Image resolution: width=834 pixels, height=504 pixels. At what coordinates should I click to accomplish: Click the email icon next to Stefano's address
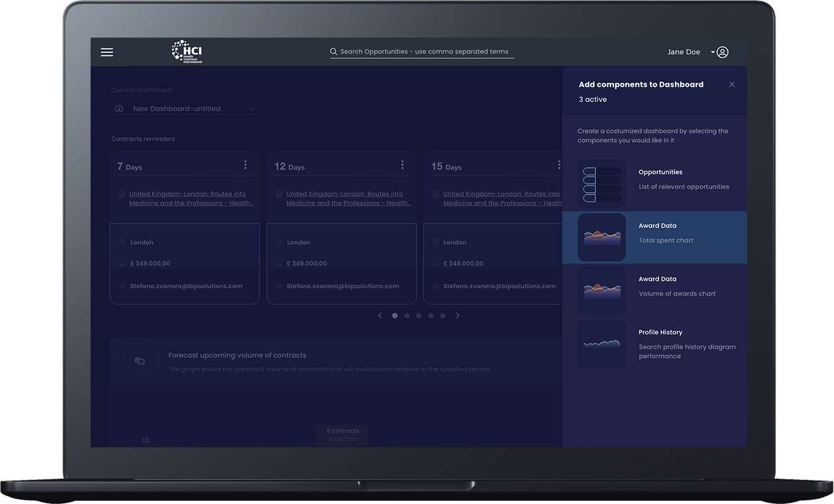[121, 286]
